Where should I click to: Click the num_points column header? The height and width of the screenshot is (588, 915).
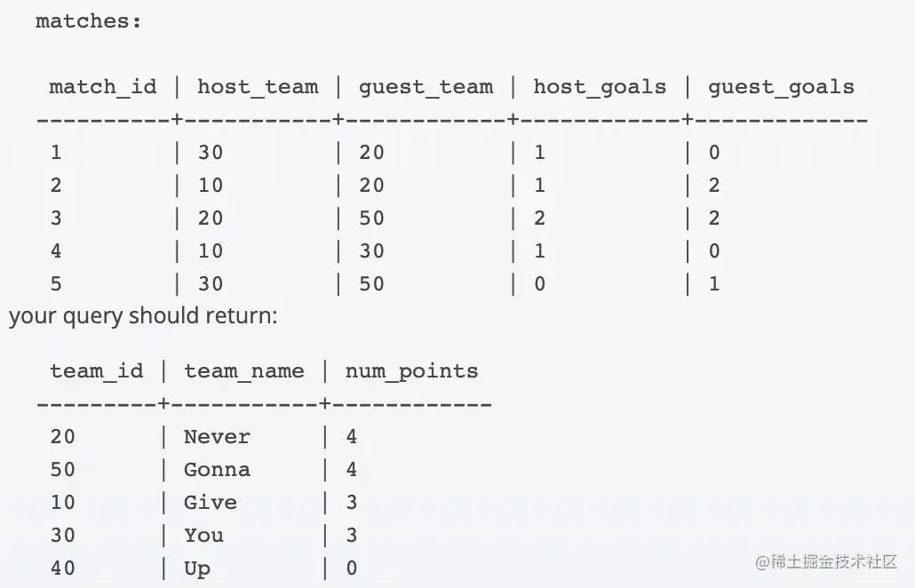click(x=411, y=371)
